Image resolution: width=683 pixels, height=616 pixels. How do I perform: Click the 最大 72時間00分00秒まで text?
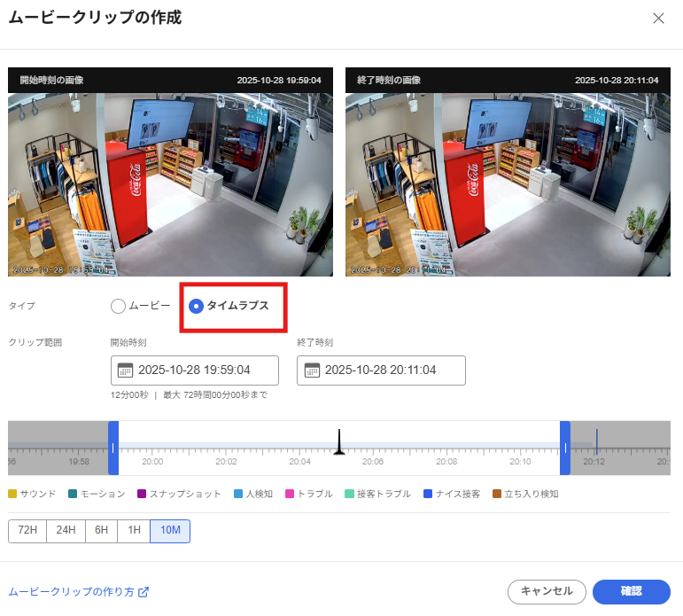pyautogui.click(x=215, y=395)
